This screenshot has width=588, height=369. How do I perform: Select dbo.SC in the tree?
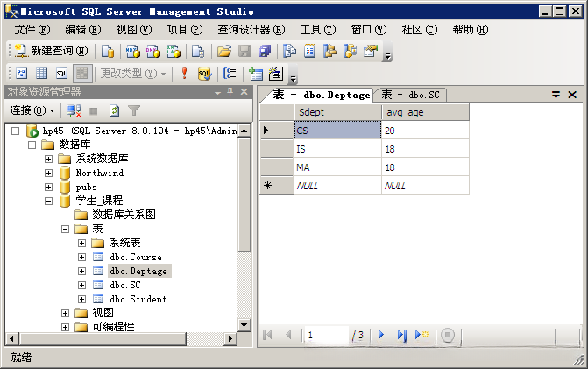pos(125,285)
